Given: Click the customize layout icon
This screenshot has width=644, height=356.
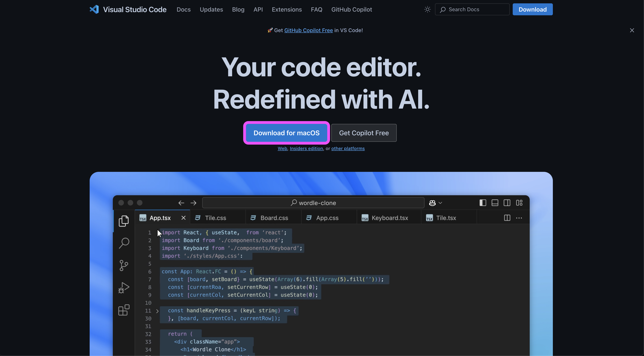Looking at the screenshot, I should [x=519, y=203].
